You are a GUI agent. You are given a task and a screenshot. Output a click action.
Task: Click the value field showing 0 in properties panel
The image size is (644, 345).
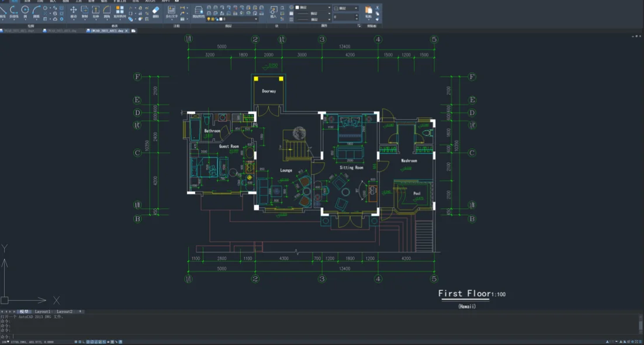pyautogui.click(x=346, y=18)
